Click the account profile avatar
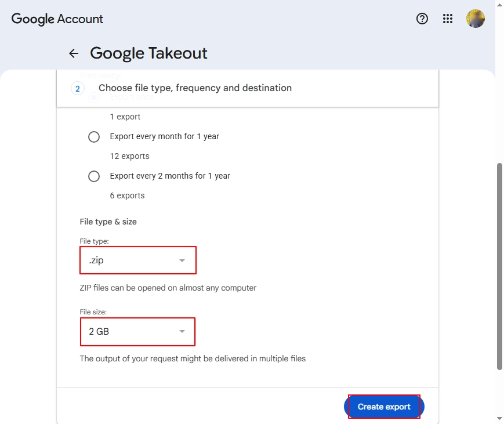This screenshot has width=504, height=424. click(476, 19)
